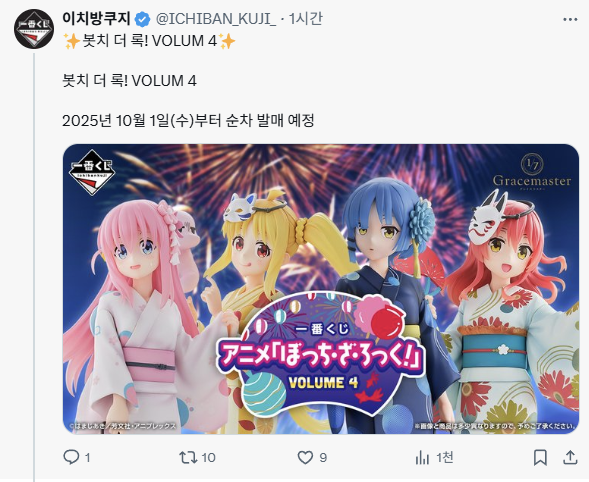Open the three-dot more options menu
Screen dimensions: 589x482
coord(570,20)
